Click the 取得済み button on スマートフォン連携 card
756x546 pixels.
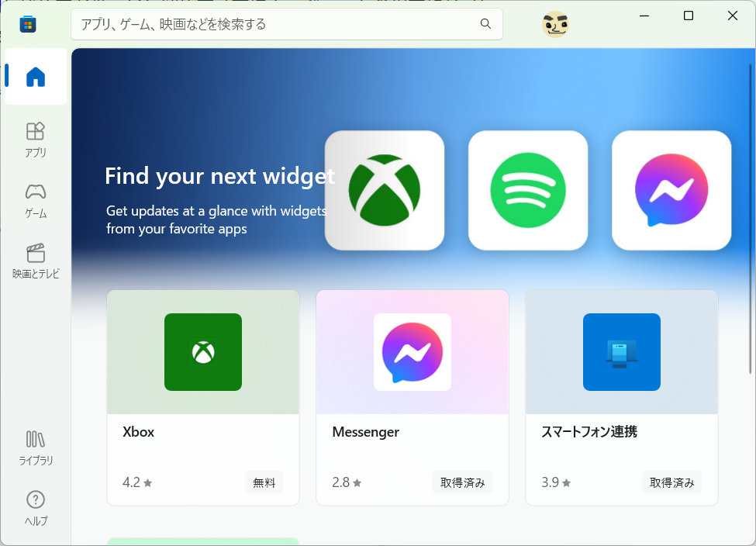[x=671, y=482]
